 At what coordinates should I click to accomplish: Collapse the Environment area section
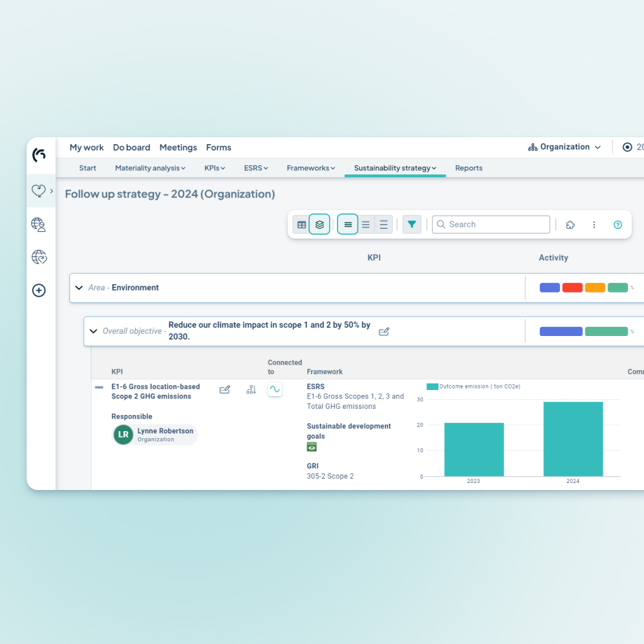coord(79,287)
